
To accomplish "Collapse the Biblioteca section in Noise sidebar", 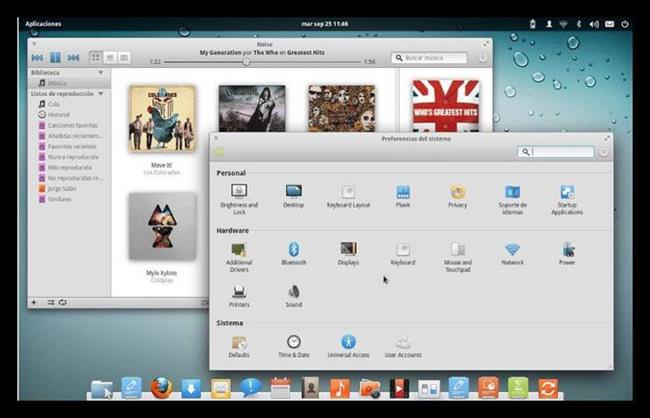I will [100, 73].
